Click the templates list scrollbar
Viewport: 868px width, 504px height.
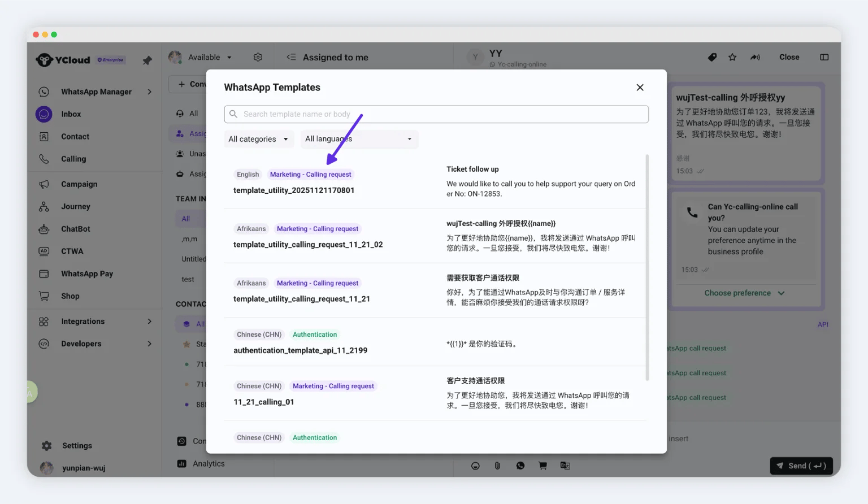click(647, 268)
